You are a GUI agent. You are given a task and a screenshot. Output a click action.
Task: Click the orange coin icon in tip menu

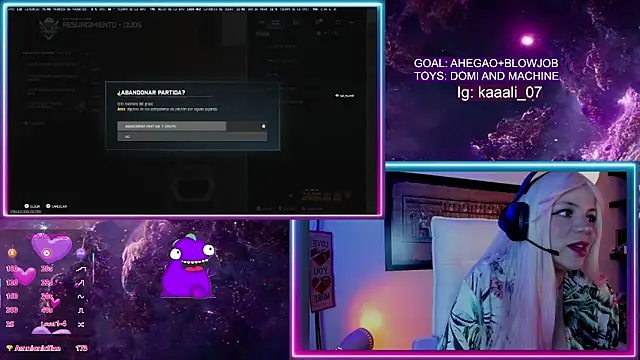point(12,253)
